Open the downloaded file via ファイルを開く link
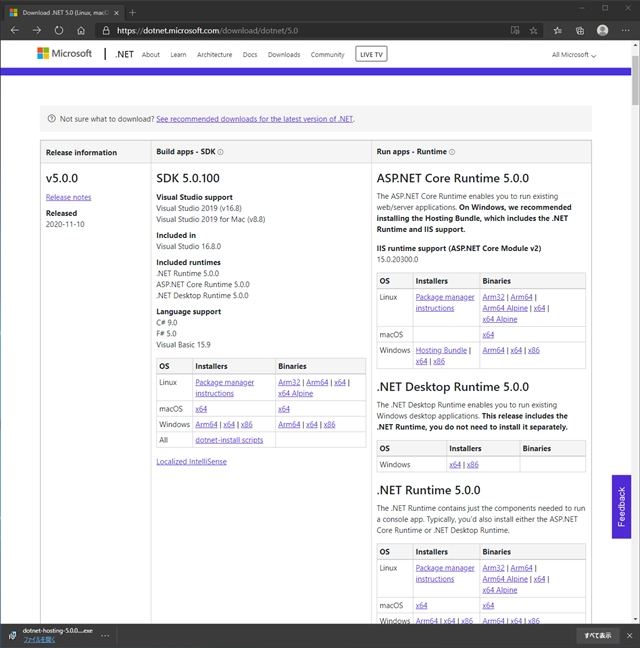640x648 pixels. pyautogui.click(x=39, y=640)
